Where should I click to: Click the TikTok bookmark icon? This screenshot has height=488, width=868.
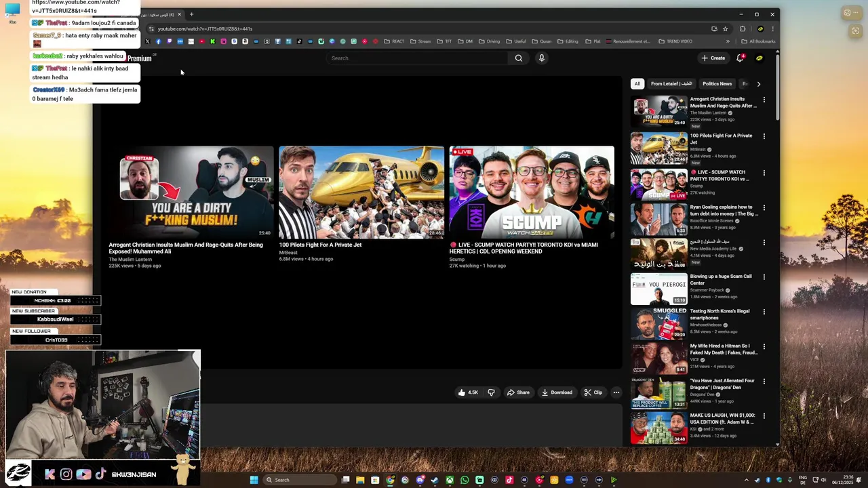click(x=299, y=41)
